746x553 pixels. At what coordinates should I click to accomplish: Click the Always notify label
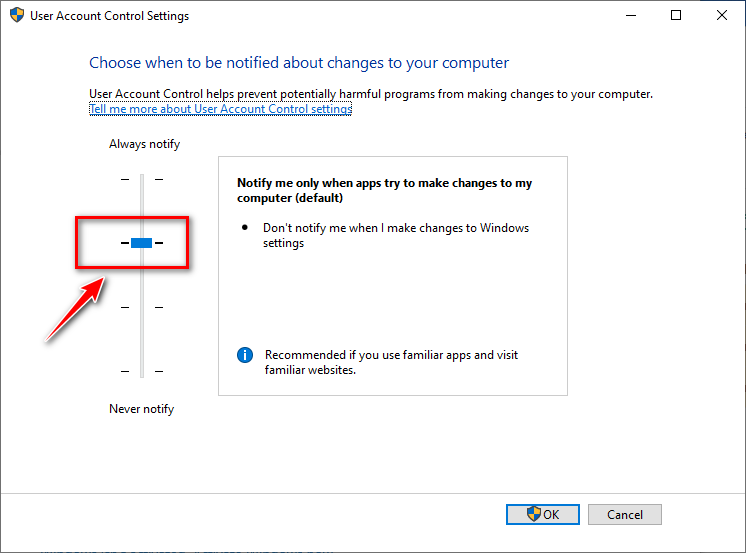(144, 144)
